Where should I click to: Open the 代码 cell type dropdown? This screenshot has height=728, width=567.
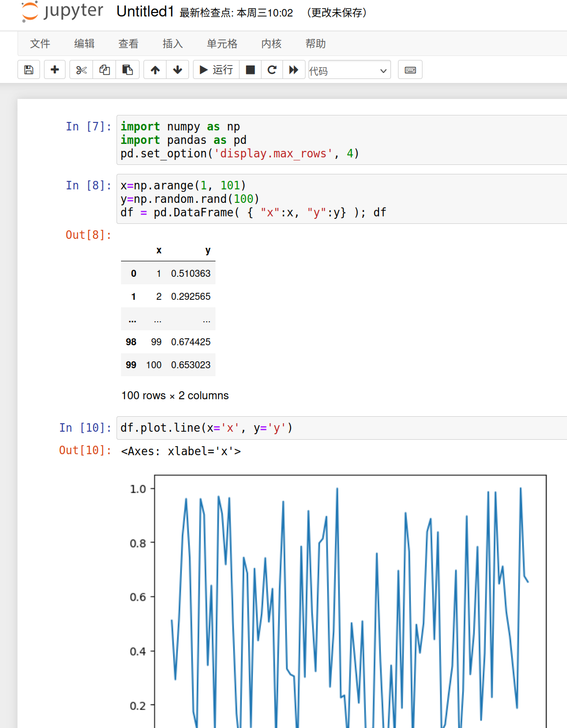coord(349,70)
